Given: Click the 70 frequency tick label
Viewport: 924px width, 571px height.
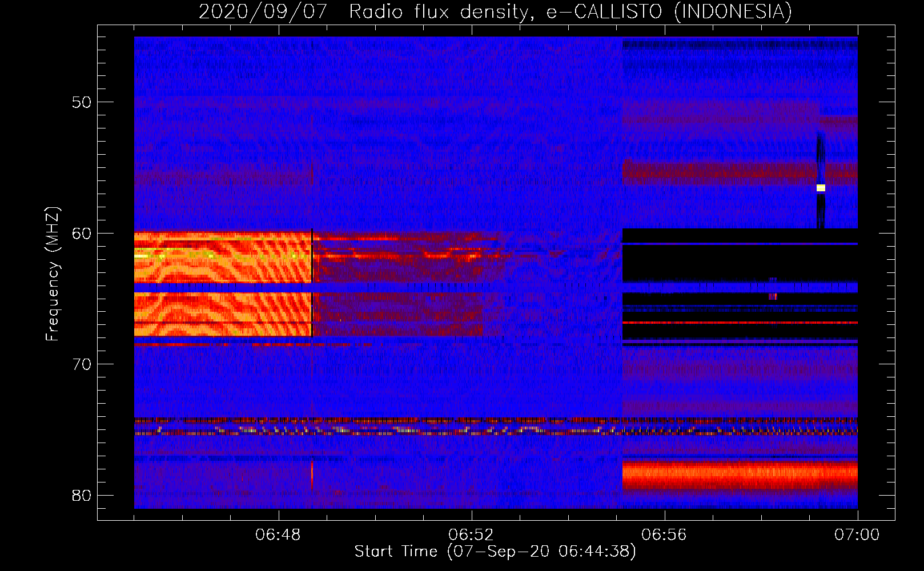Looking at the screenshot, I should (82, 364).
